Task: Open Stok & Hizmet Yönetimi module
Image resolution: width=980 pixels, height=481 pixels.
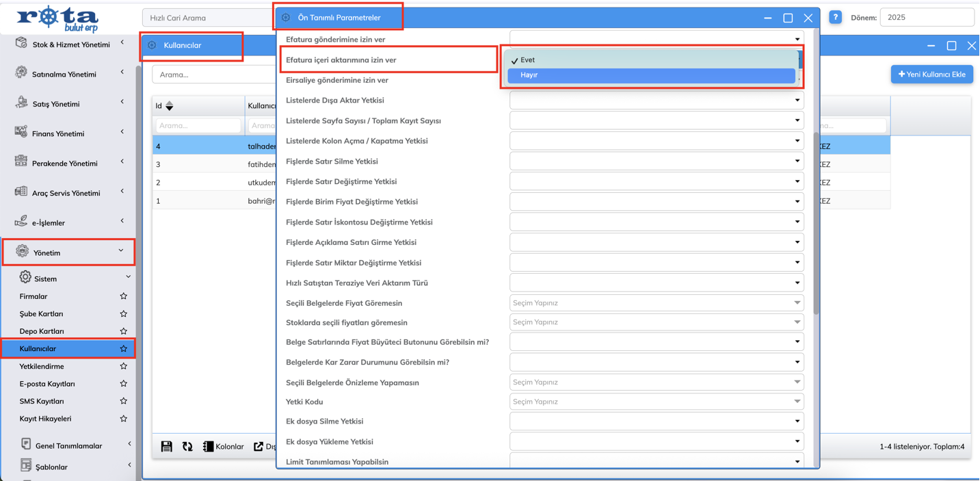Action: (71, 44)
